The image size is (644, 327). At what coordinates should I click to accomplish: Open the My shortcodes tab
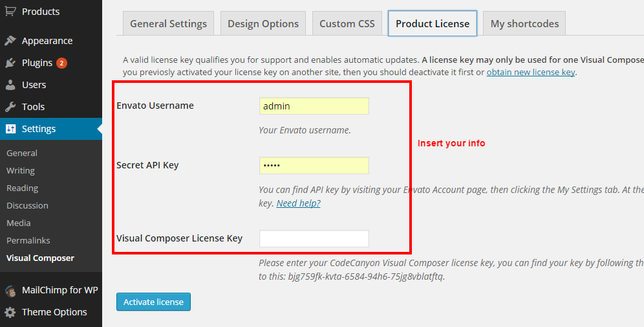click(524, 23)
